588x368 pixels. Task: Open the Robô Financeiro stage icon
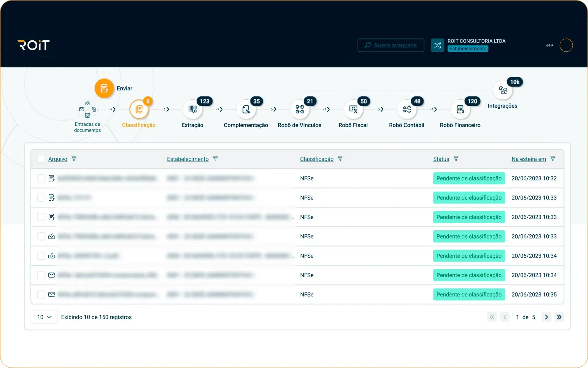click(460, 109)
